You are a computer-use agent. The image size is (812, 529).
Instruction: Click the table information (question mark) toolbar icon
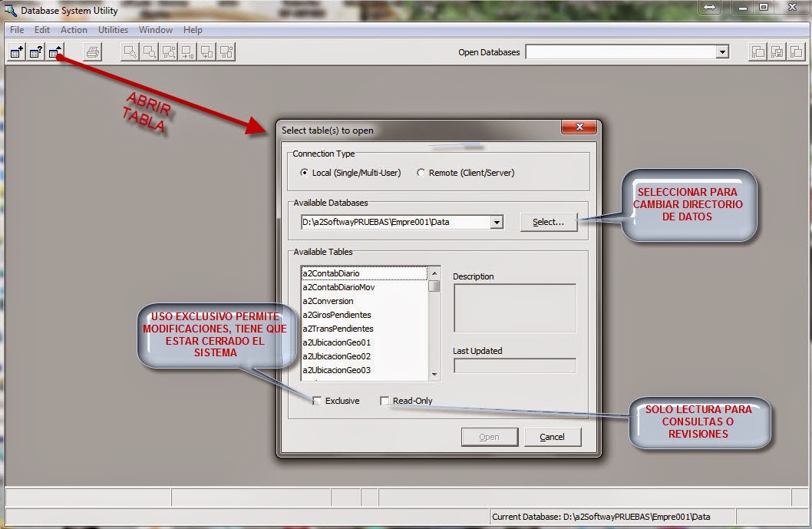[x=35, y=51]
